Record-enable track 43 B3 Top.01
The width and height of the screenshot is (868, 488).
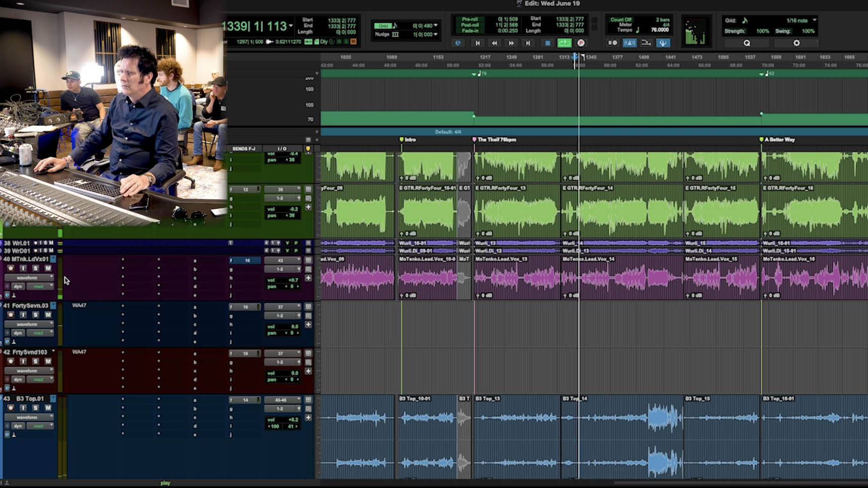(x=11, y=408)
